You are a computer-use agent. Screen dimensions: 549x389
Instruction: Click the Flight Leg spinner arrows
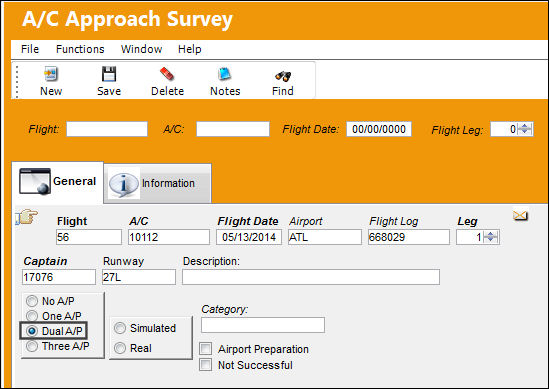525,129
